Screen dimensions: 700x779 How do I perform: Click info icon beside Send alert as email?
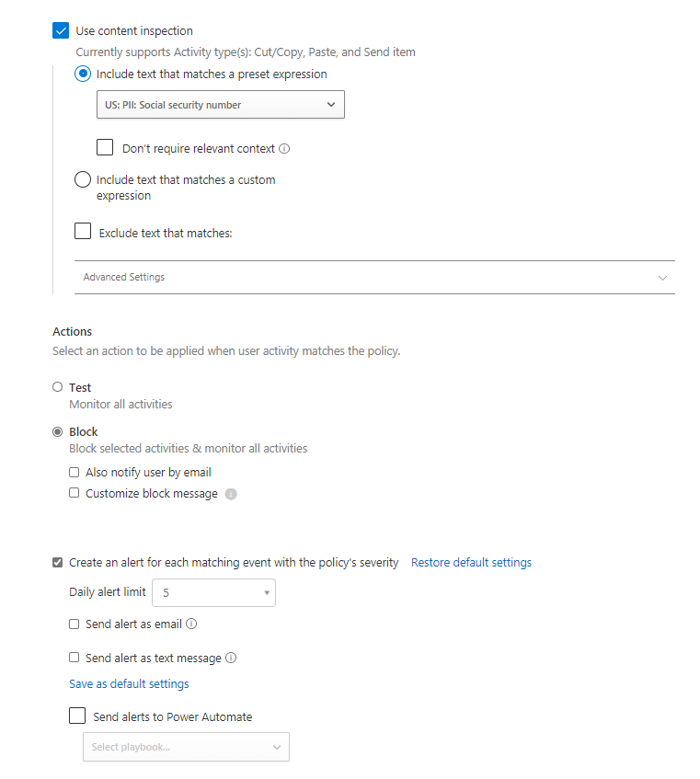click(191, 624)
